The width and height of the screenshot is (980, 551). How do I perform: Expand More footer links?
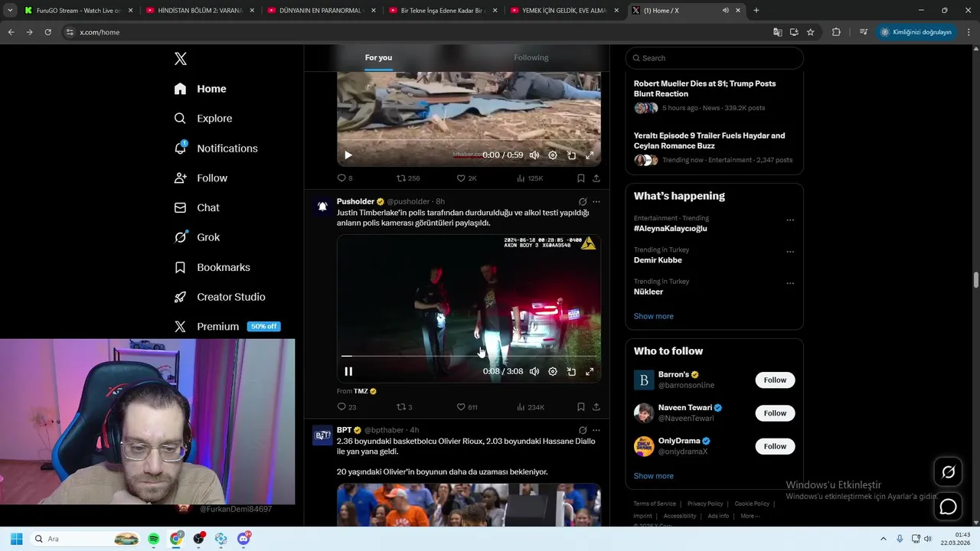[x=750, y=516]
